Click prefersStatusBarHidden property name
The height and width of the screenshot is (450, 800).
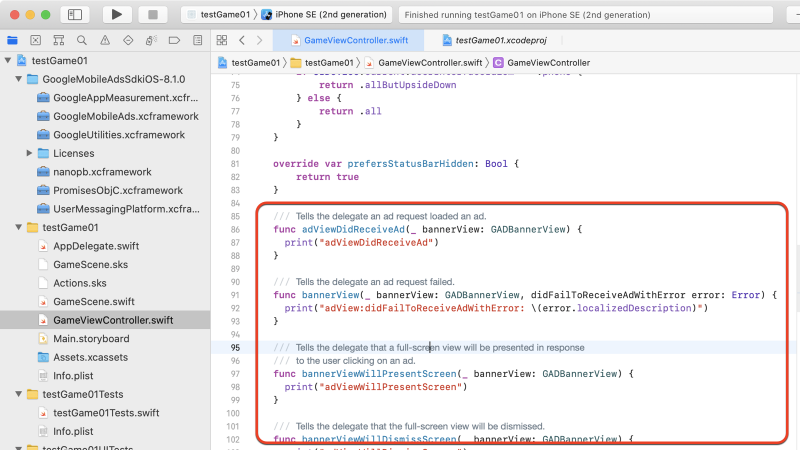click(x=410, y=164)
